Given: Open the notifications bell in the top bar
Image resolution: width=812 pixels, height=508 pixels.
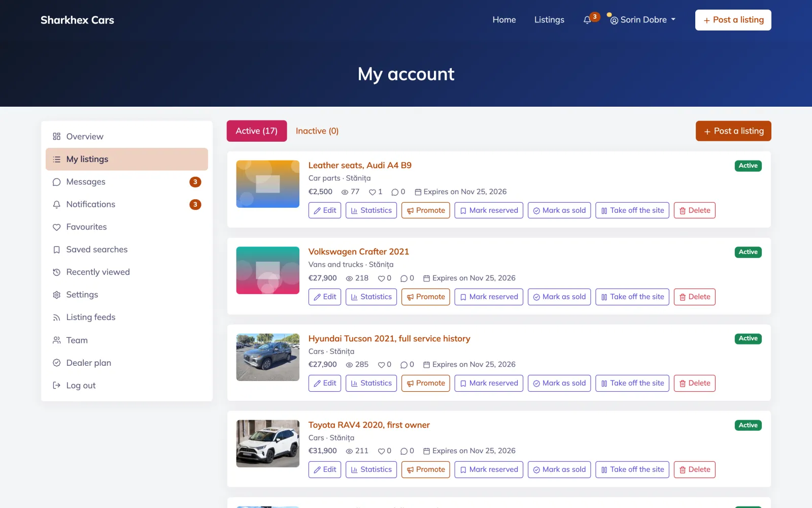Looking at the screenshot, I should (588, 20).
